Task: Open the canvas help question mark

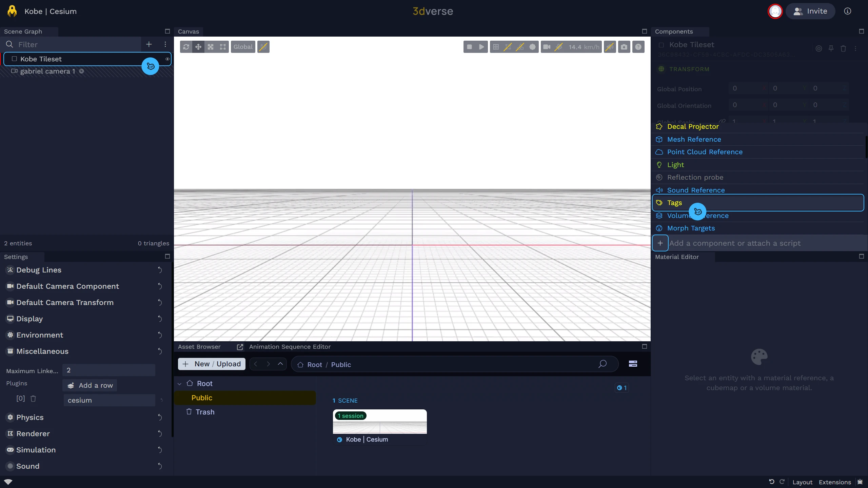Action: pos(638,47)
